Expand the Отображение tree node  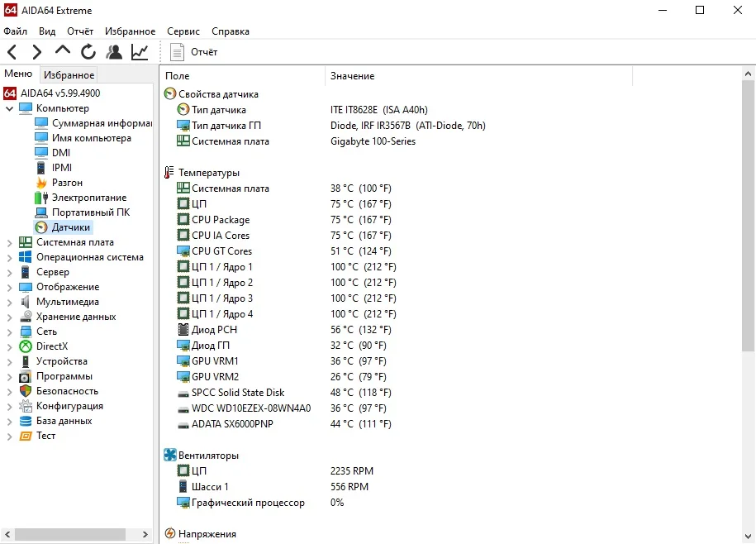pyautogui.click(x=9, y=288)
